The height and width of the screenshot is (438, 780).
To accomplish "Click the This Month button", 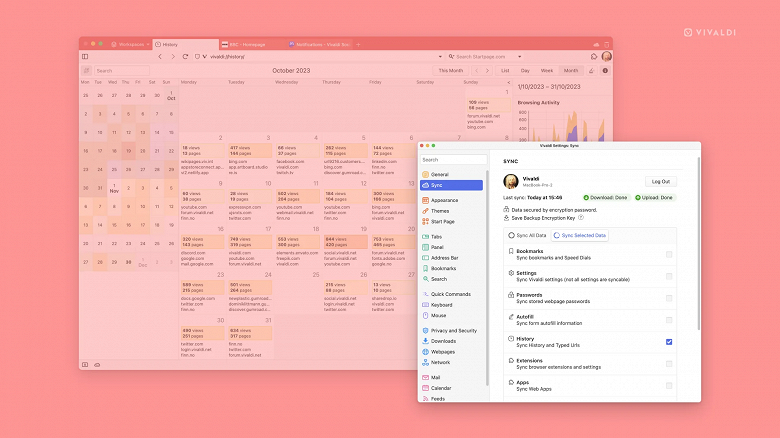I will 451,71.
